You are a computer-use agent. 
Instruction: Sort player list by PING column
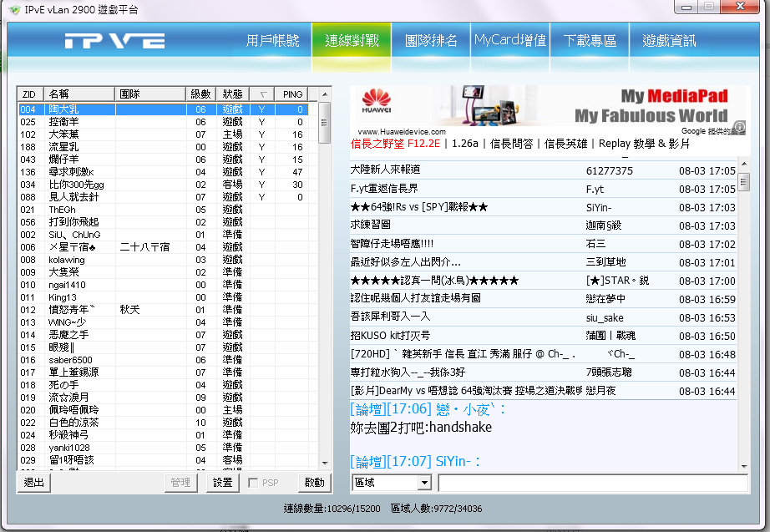[x=292, y=94]
